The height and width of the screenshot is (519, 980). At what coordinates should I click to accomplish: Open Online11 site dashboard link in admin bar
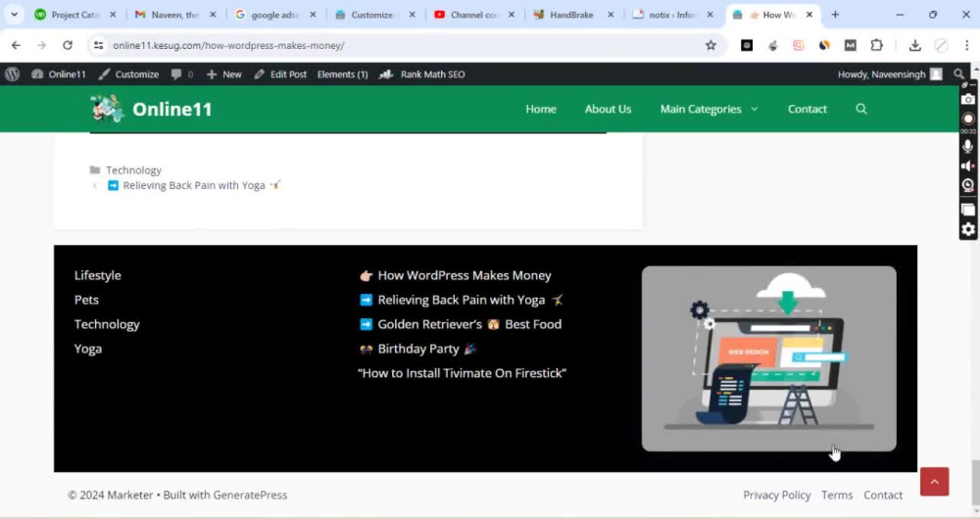pos(59,74)
